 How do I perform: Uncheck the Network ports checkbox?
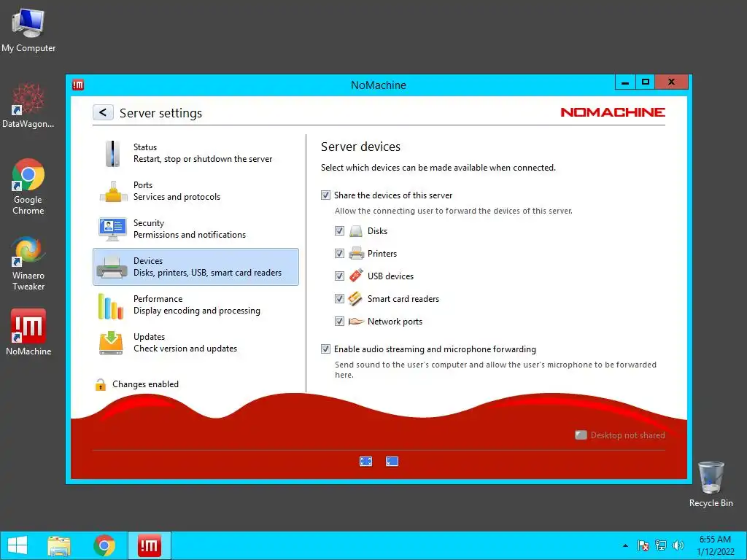(339, 322)
